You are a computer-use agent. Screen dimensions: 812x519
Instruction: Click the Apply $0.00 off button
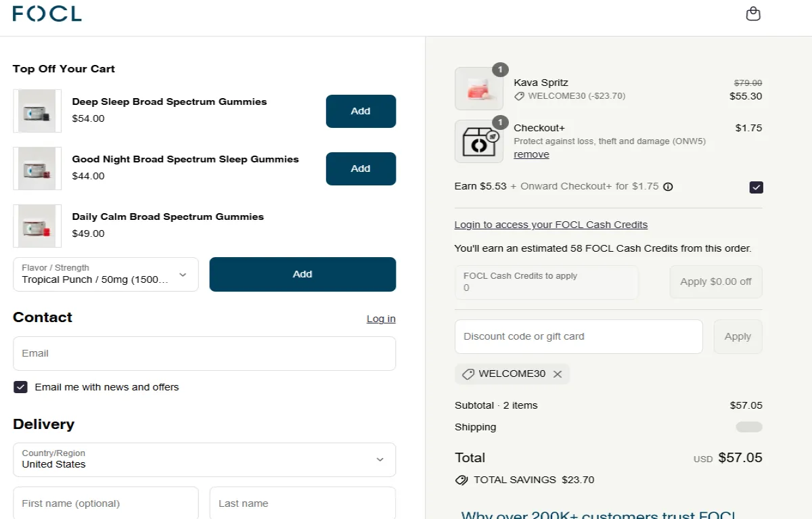[x=716, y=281]
